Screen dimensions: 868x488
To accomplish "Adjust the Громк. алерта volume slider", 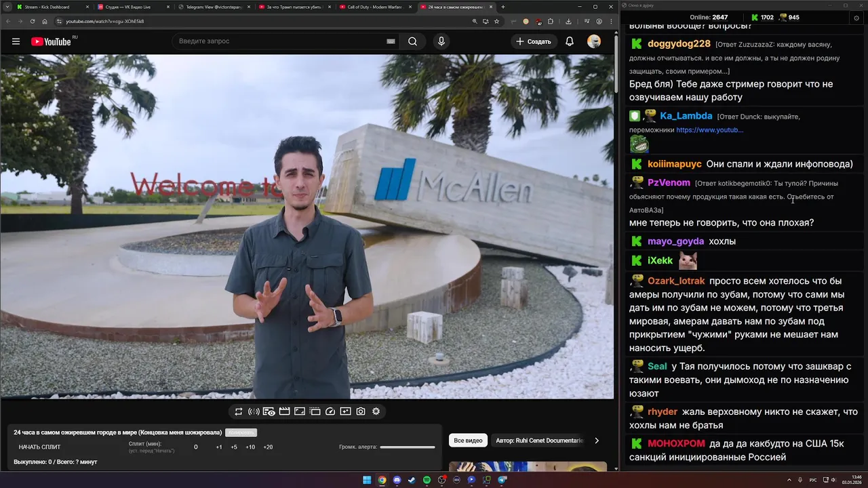I will pos(408,447).
